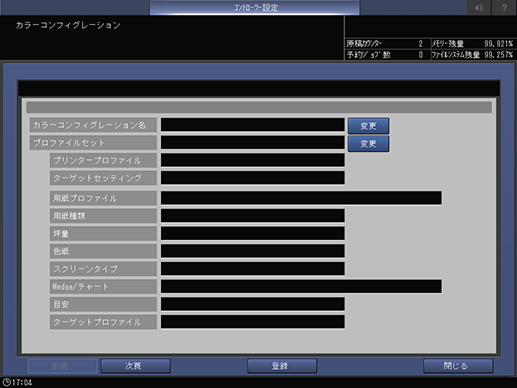This screenshot has height=388, width=517.
Task: Go to the next page with 次頁
Action: pos(136,366)
